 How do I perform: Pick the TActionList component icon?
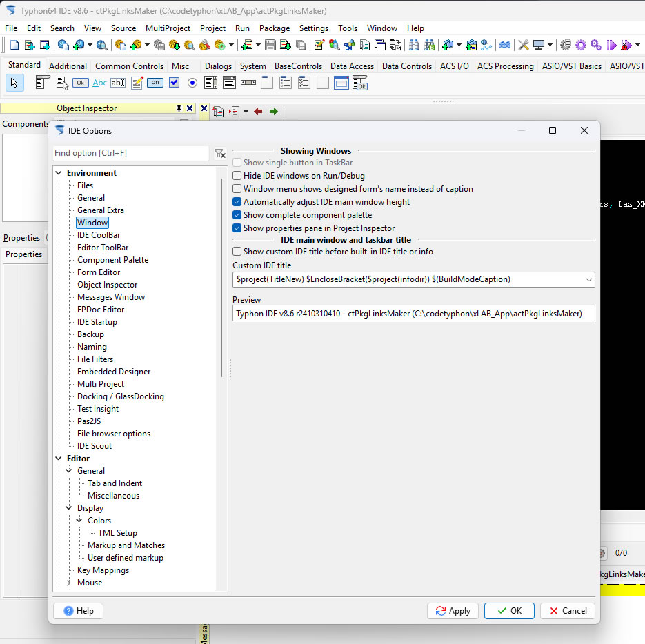click(360, 83)
